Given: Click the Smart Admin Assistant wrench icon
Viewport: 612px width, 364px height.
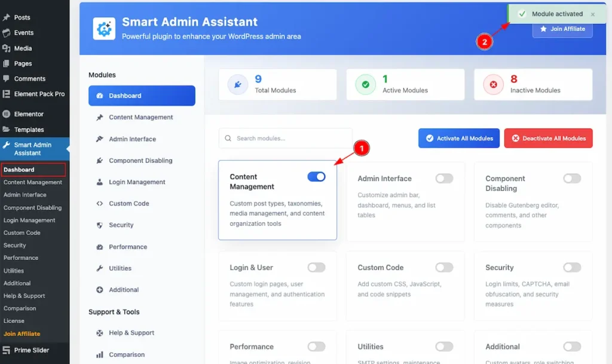Looking at the screenshot, I should [x=6, y=145].
